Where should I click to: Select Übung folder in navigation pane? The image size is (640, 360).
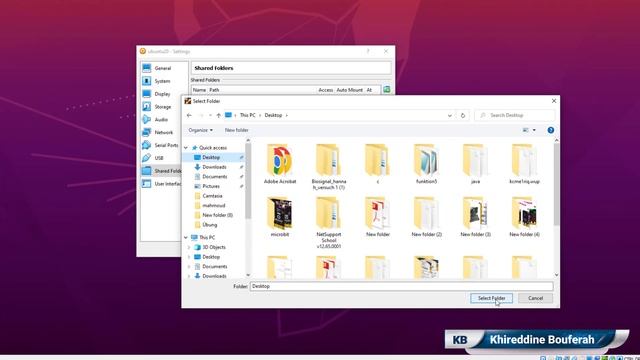pyautogui.click(x=210, y=225)
